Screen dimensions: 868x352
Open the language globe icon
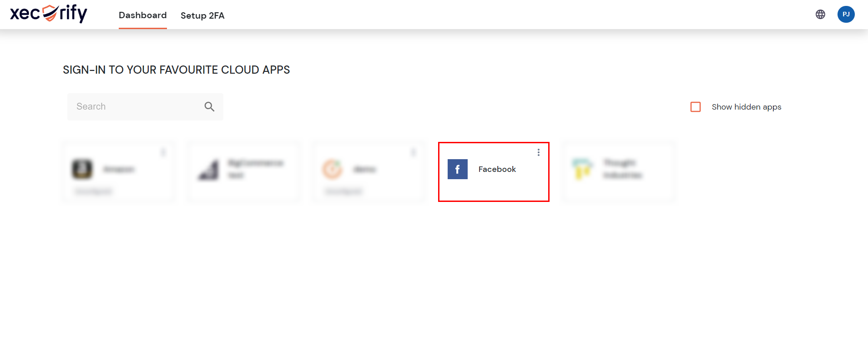point(820,15)
